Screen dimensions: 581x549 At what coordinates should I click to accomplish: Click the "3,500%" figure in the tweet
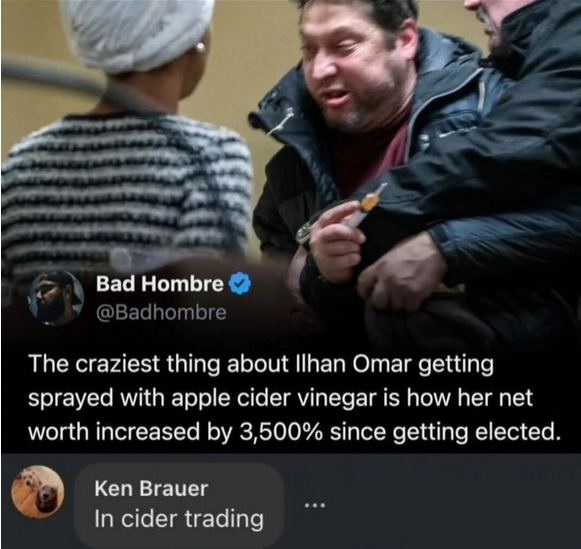(281, 432)
